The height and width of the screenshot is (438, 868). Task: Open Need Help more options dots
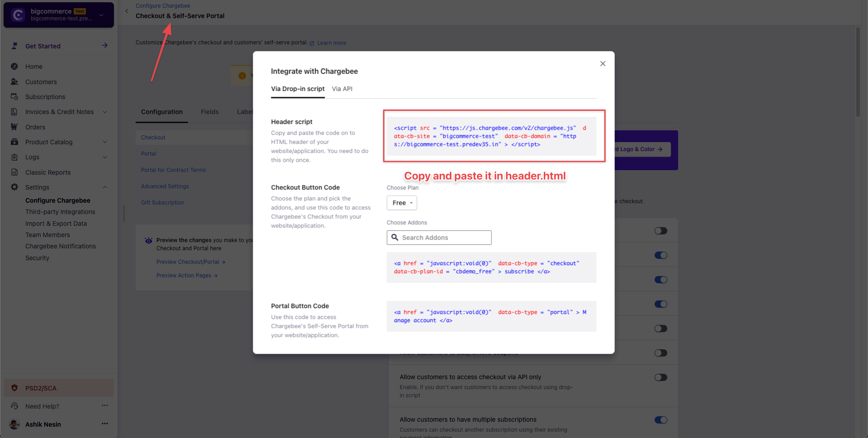[x=105, y=406]
